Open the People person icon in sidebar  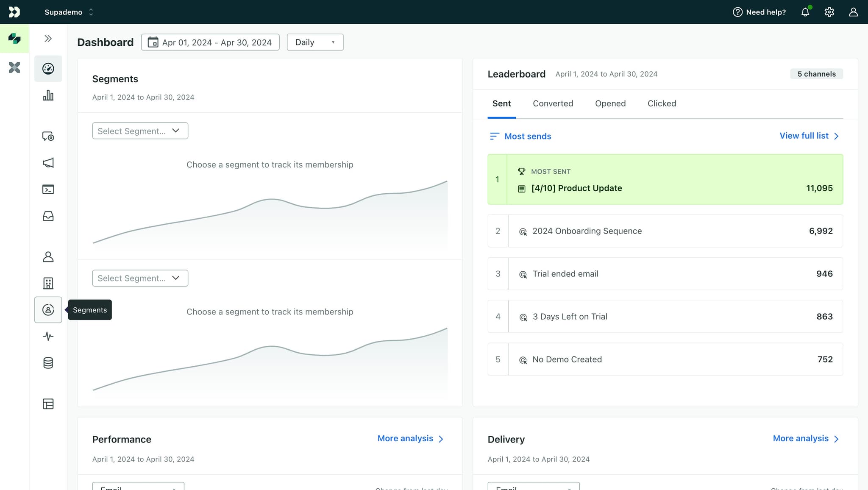48,257
